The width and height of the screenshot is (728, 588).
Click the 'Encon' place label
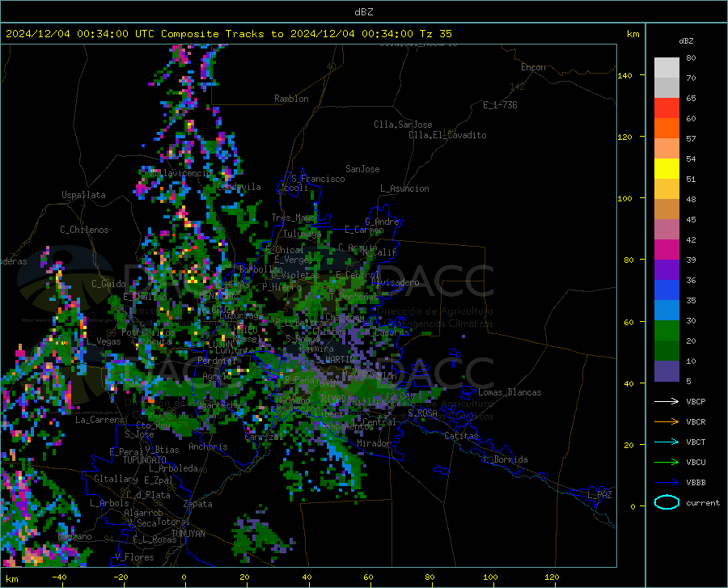pyautogui.click(x=533, y=67)
